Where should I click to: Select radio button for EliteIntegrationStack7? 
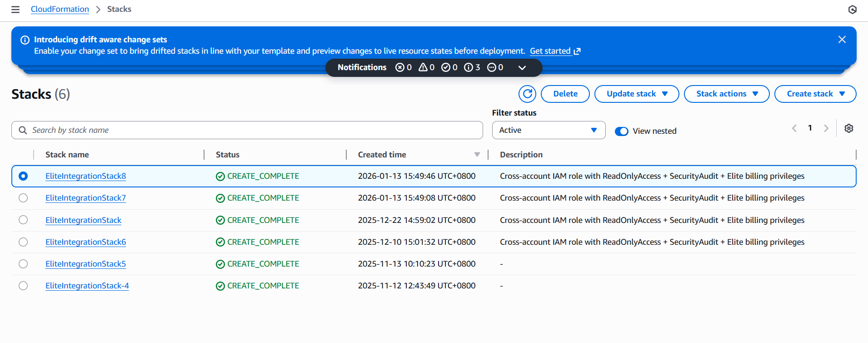click(23, 198)
